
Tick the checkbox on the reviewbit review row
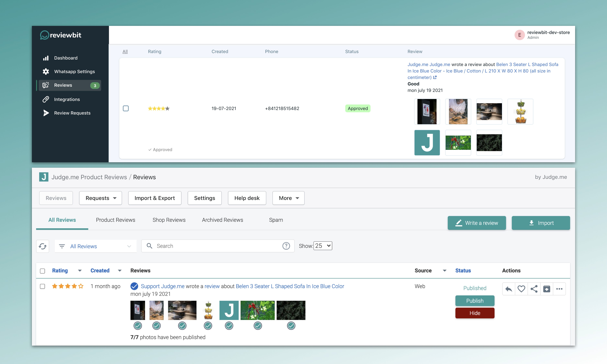[126, 108]
